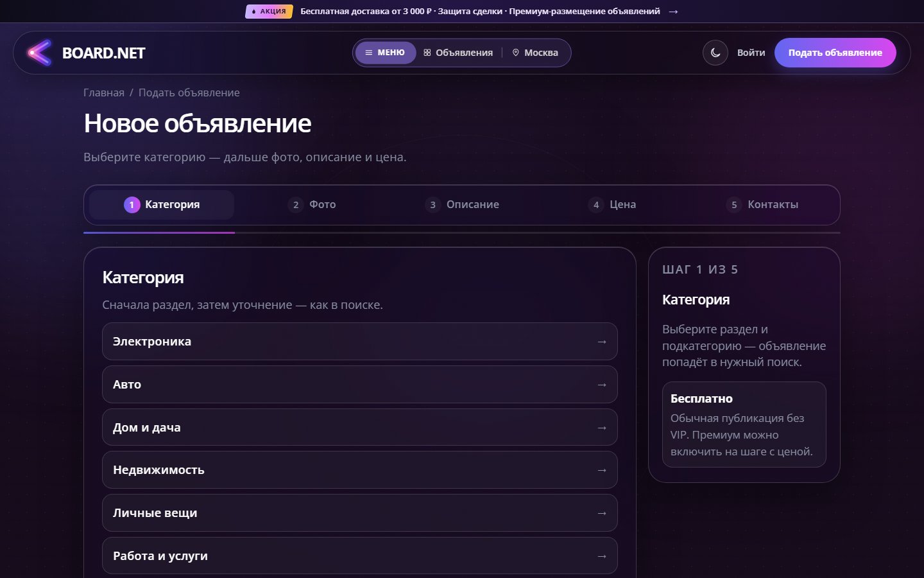Expand the Дом и дача category
The height and width of the screenshot is (578, 924).
coord(360,427)
